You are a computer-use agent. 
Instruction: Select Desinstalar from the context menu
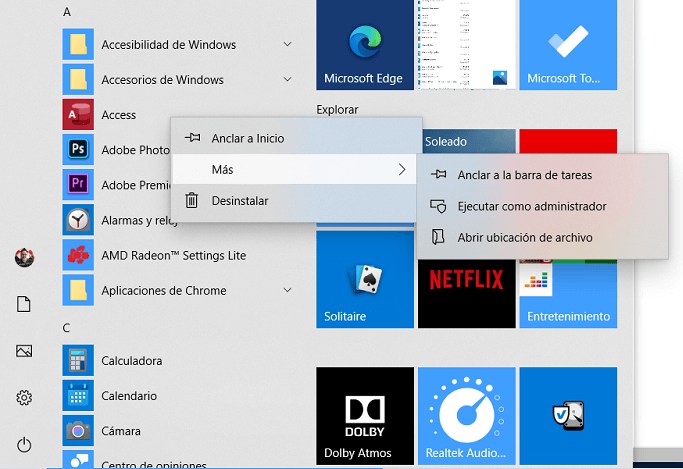coord(294,201)
